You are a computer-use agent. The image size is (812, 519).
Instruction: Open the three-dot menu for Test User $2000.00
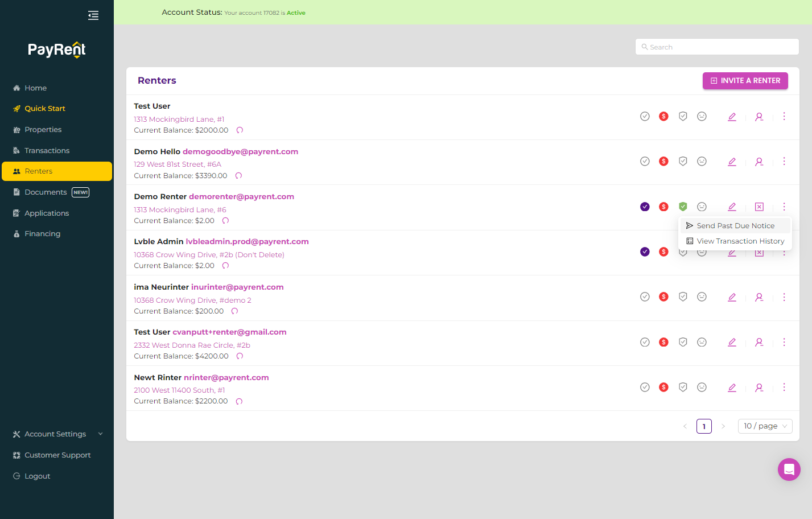pyautogui.click(x=784, y=116)
